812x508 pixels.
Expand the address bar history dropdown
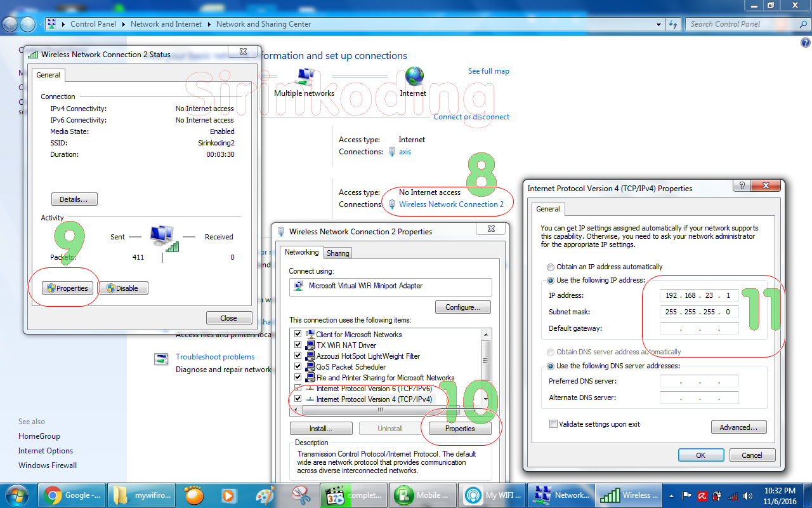click(x=658, y=24)
